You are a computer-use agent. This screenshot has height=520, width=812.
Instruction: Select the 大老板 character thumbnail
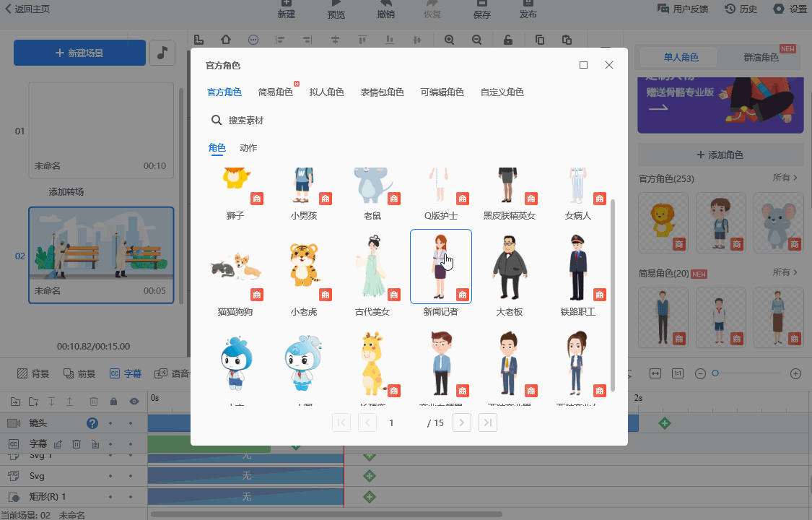pyautogui.click(x=509, y=267)
